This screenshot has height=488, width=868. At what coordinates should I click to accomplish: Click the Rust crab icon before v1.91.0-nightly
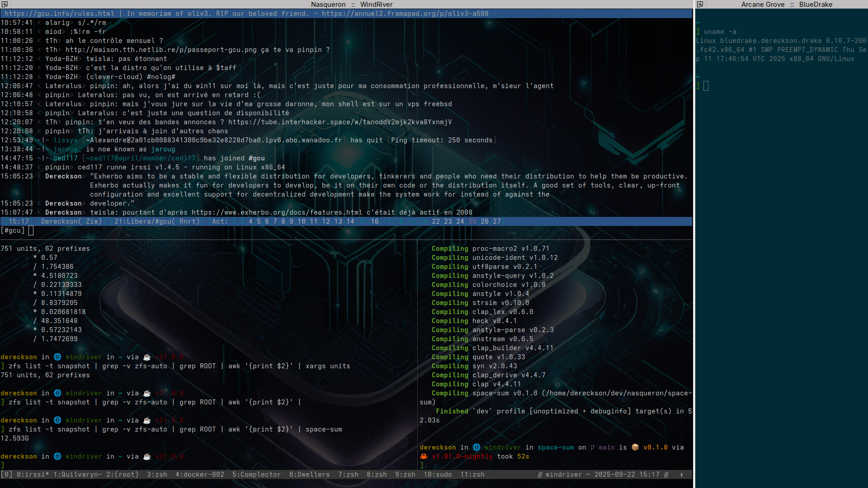tap(424, 456)
